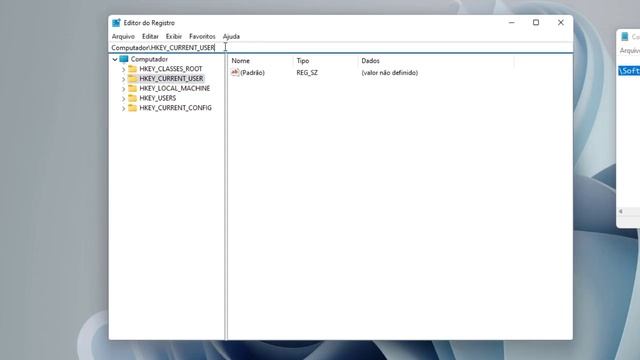
Task: Click background window's horizontal scrollbar left arrow
Action: coord(620,211)
